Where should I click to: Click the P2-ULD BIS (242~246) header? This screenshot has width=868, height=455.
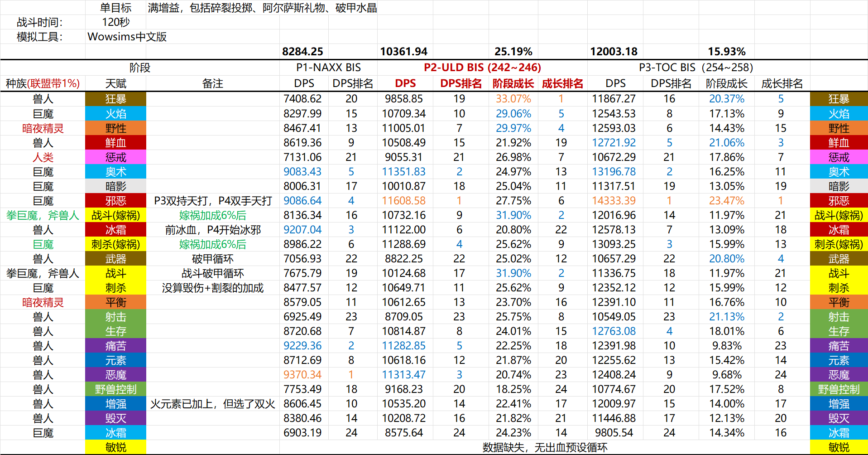pyautogui.click(x=483, y=68)
